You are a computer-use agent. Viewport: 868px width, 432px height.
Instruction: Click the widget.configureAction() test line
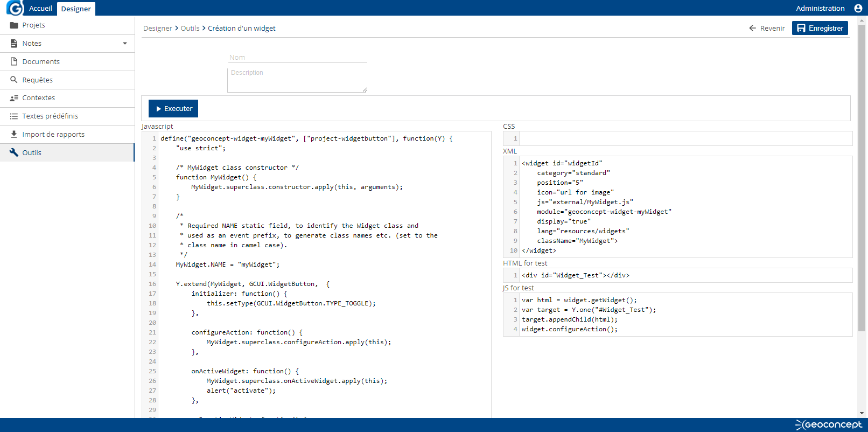pyautogui.click(x=570, y=329)
